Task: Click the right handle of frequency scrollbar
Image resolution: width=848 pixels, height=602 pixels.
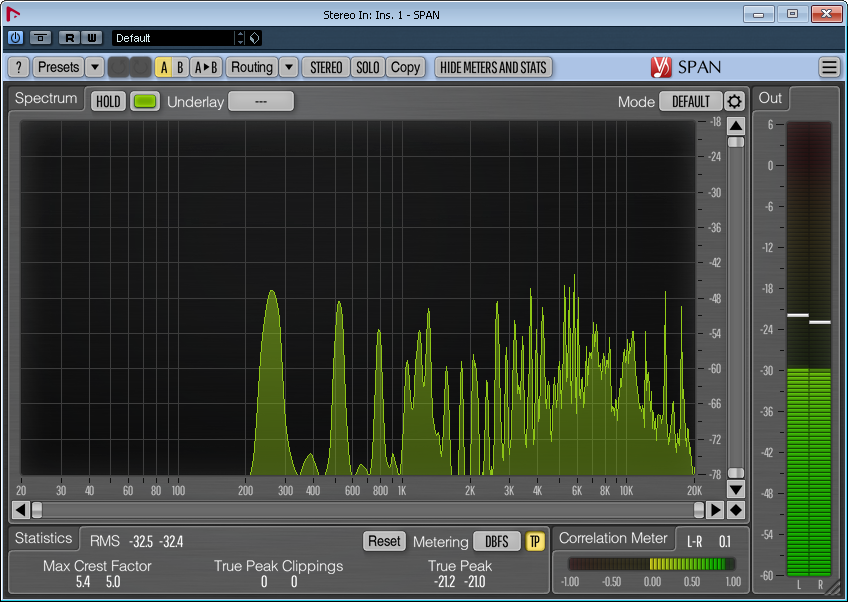Action: [x=699, y=510]
